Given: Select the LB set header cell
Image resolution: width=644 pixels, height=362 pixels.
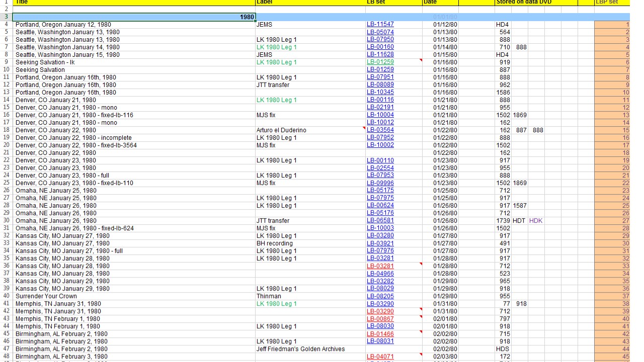Looking at the screenshot, I should coord(393,2).
